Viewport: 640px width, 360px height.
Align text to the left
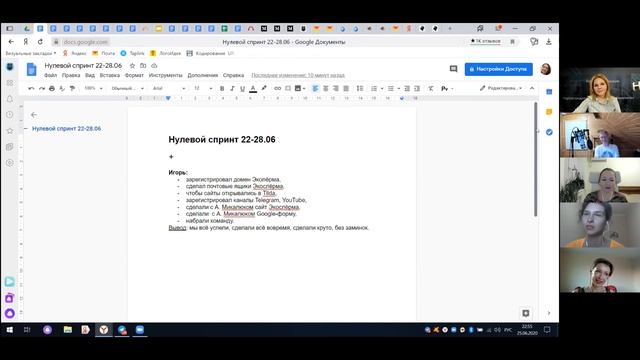coord(315,88)
